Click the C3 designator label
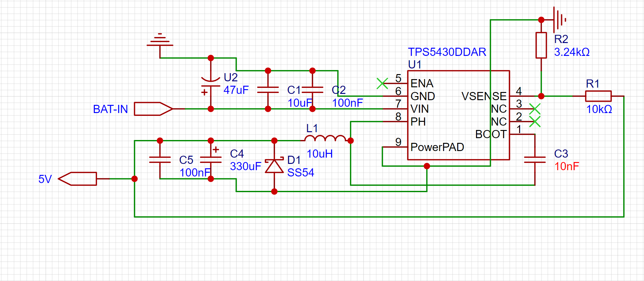644x281 pixels. point(561,154)
